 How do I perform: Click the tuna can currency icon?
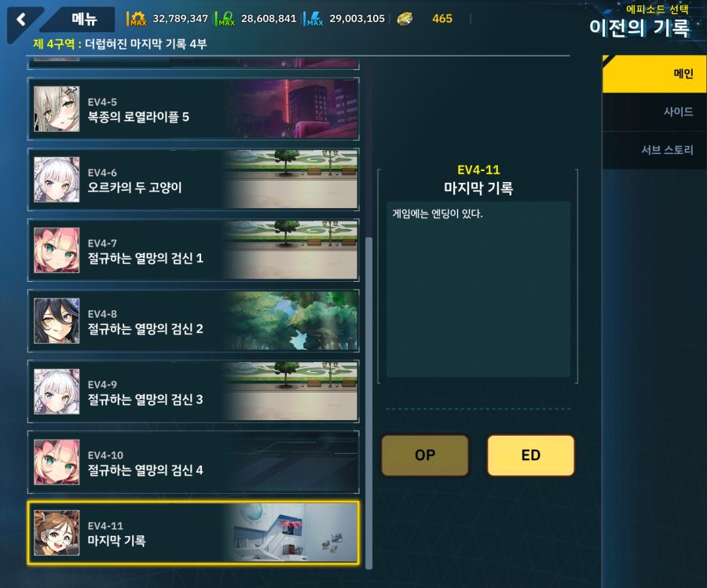(x=405, y=19)
